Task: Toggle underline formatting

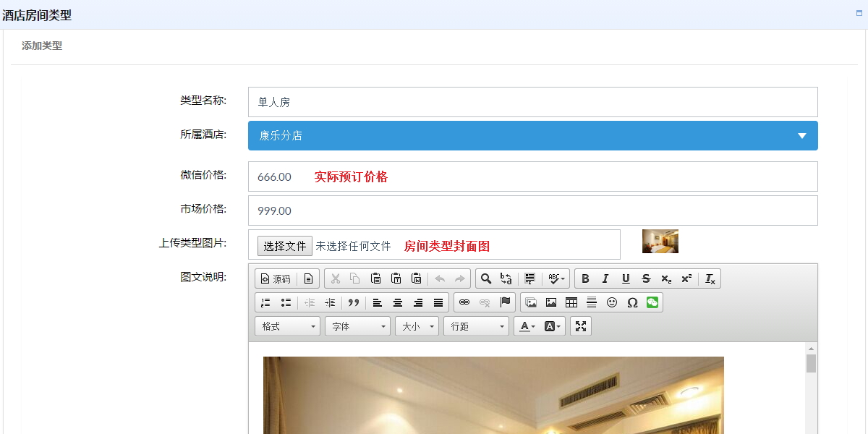Action: tap(626, 278)
